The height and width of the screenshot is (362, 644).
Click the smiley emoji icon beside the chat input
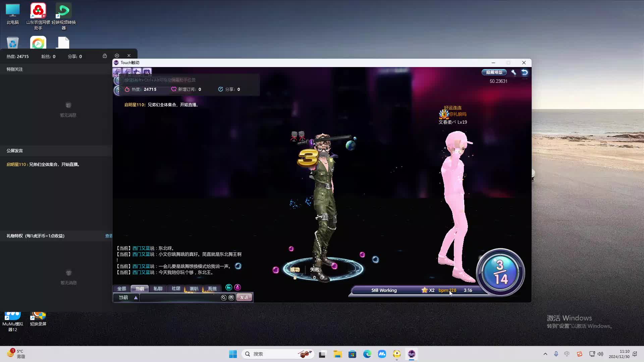click(231, 297)
